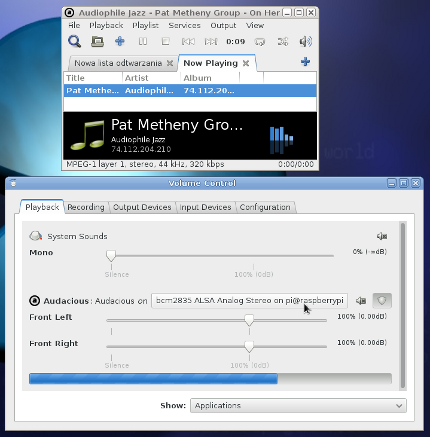Click the Front Left volume slider handle

pos(249,320)
